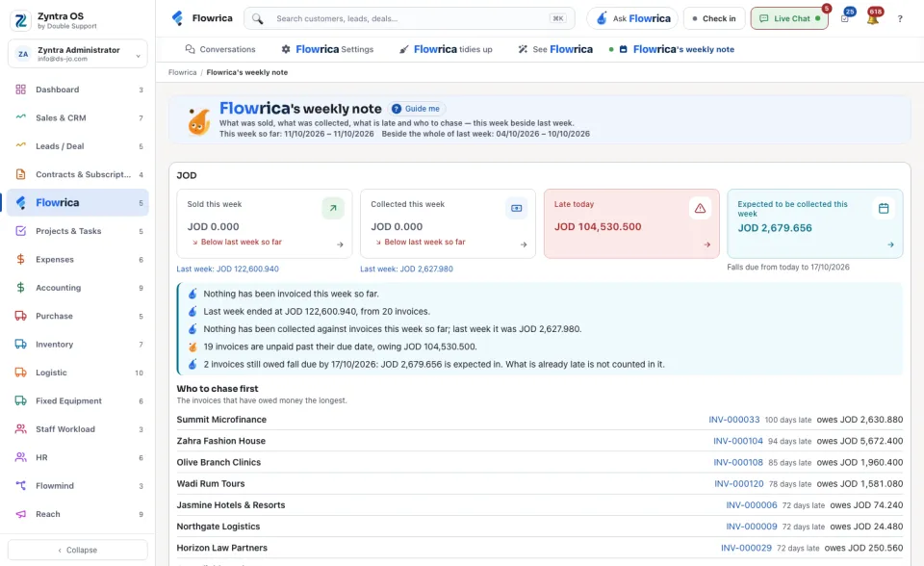The height and width of the screenshot is (566, 924).
Task: Open invoice INV-000033
Action: tap(734, 420)
